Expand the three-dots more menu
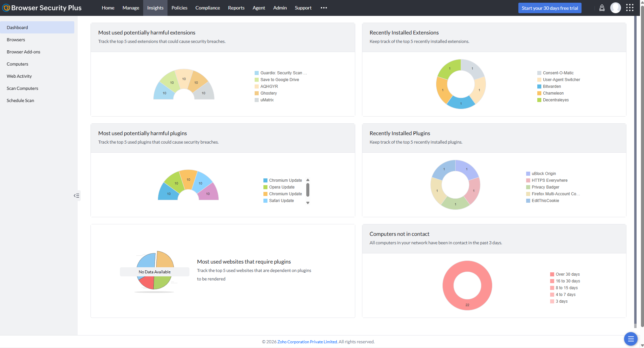644x348 pixels. coord(324,8)
